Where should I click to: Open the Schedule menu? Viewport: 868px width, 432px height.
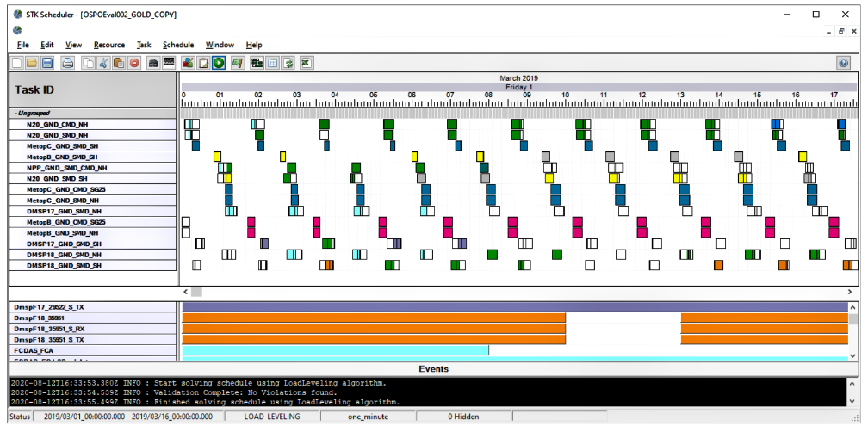click(178, 45)
